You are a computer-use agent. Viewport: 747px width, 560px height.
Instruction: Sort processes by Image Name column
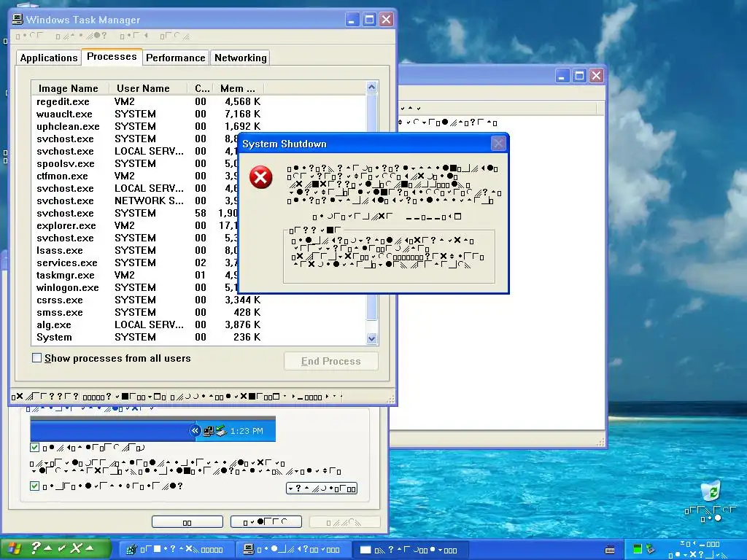70,88
